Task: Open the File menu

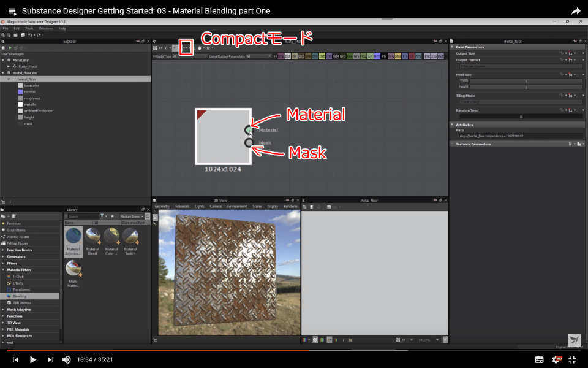Action: 6,29
